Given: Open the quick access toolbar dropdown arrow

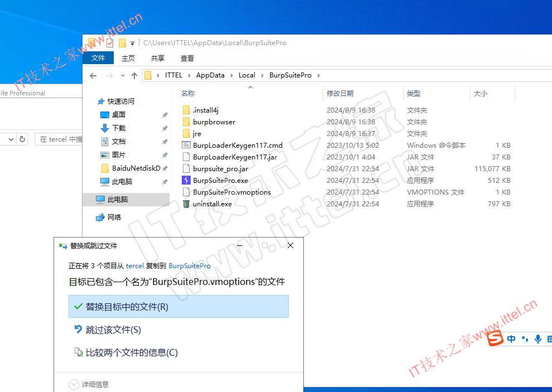Looking at the screenshot, I should click(x=132, y=43).
